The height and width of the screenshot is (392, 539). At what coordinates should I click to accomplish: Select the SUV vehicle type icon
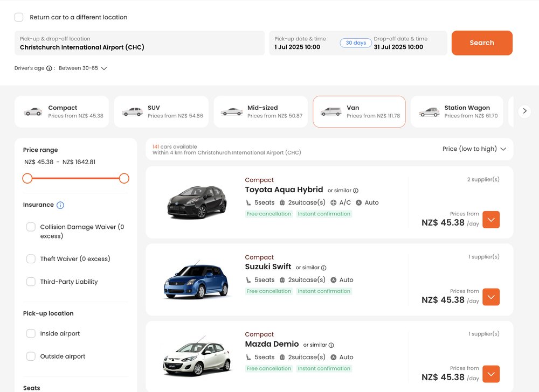[x=132, y=111]
